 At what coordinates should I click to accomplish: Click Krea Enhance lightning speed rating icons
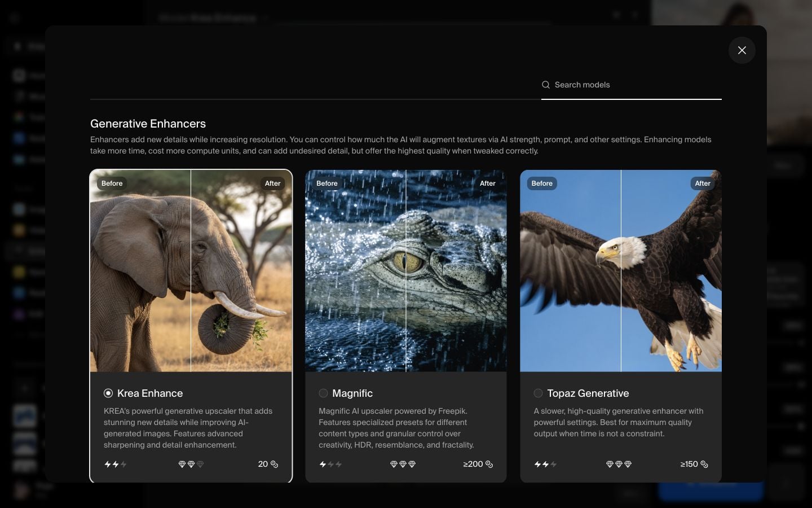[x=116, y=465]
